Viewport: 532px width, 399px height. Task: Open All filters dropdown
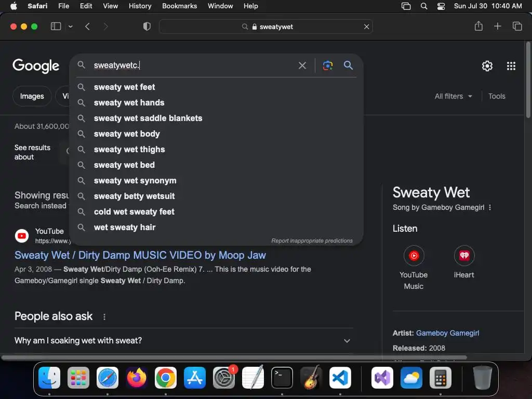click(453, 96)
